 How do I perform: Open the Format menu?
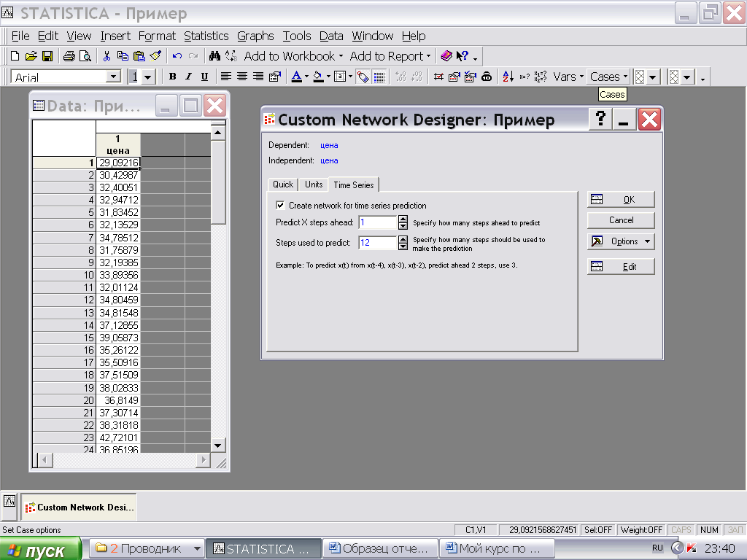tap(157, 36)
